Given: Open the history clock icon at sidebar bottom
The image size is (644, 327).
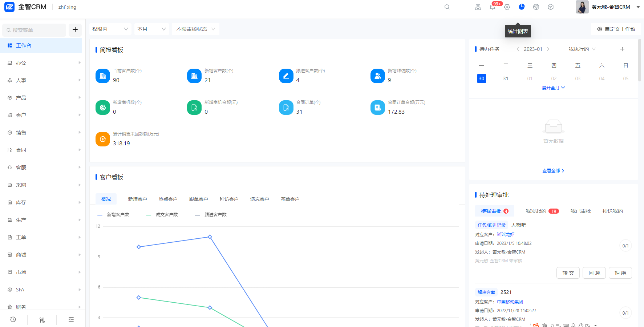Looking at the screenshot, I should [x=13, y=319].
